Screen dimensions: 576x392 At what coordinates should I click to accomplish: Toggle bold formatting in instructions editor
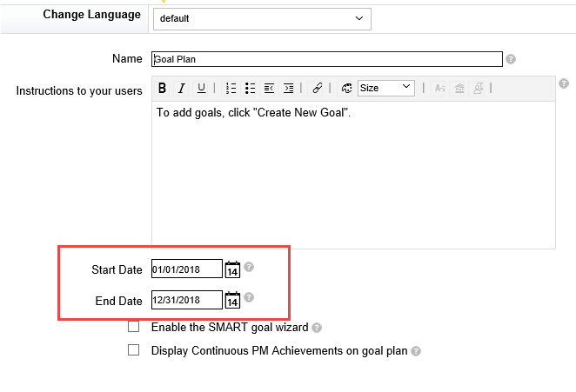(x=162, y=88)
